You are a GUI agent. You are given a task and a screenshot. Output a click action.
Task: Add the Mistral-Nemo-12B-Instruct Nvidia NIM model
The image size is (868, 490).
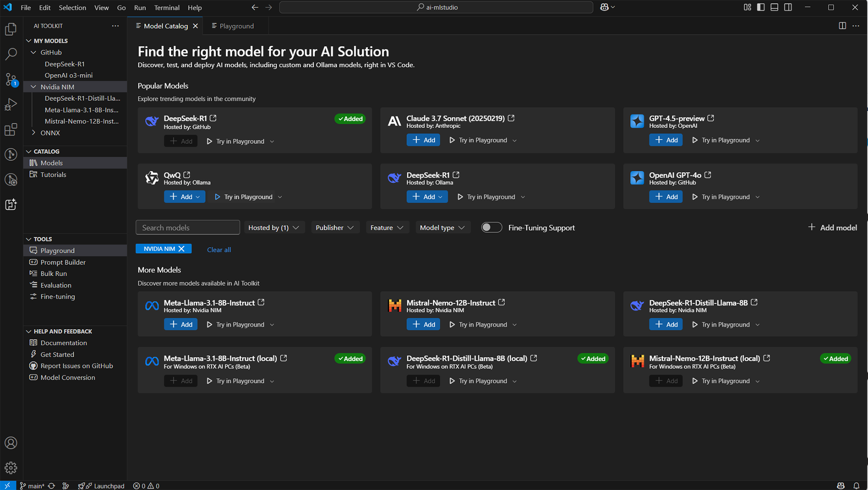point(423,324)
